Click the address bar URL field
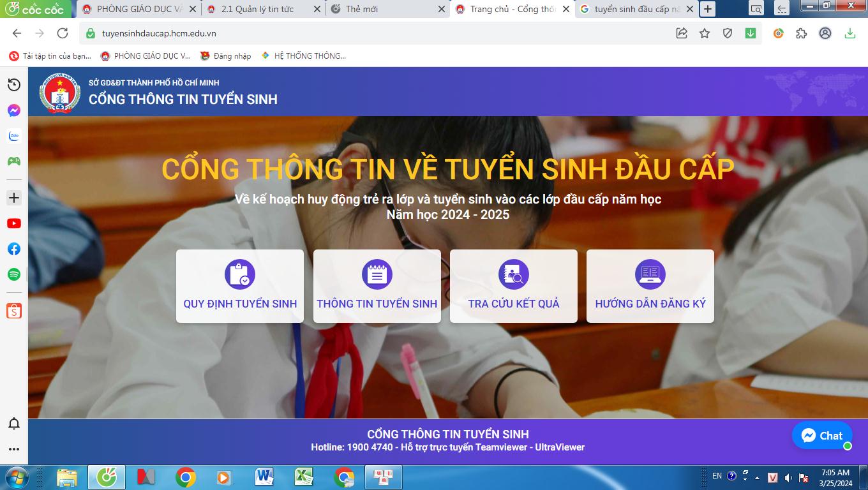 [383, 33]
